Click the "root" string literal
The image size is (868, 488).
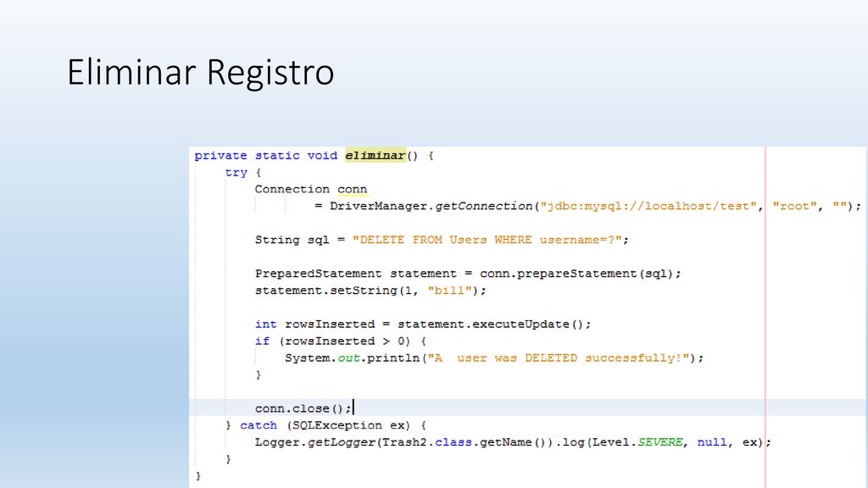pyautogui.click(x=794, y=207)
